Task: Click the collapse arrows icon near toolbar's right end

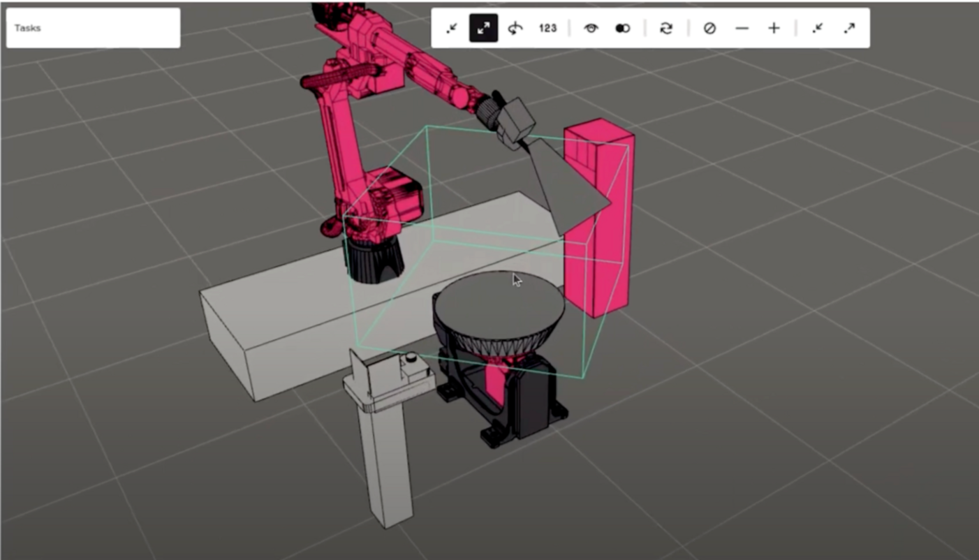Action: (x=816, y=28)
